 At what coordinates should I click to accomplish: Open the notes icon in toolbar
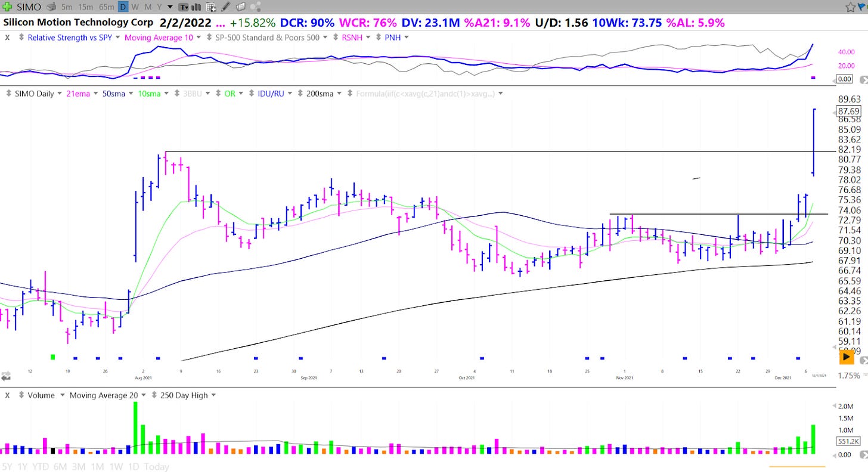(240, 7)
